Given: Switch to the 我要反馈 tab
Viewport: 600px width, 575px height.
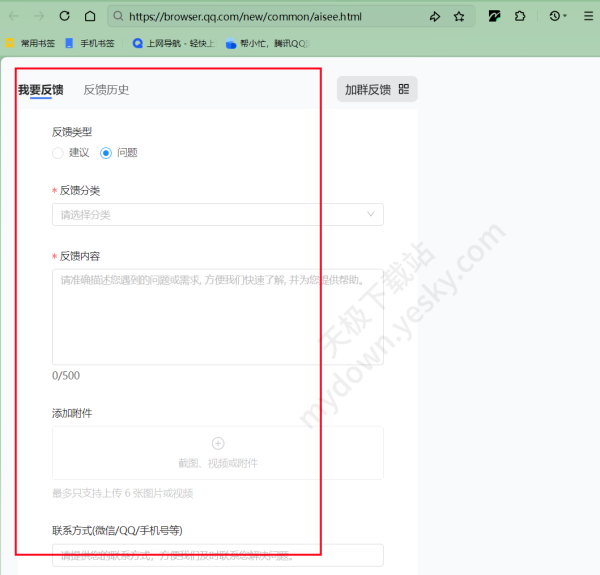Looking at the screenshot, I should point(40,90).
